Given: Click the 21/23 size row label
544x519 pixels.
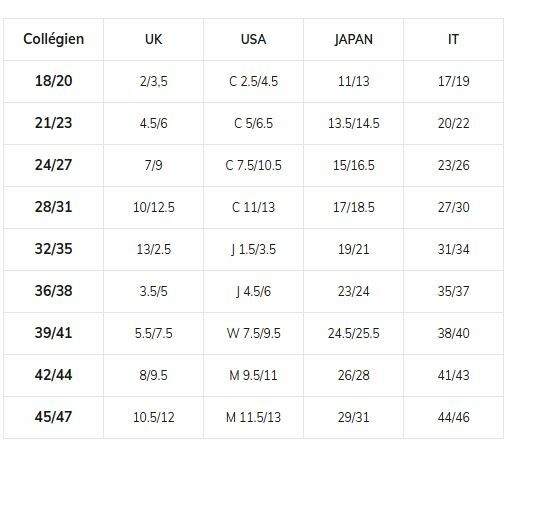Looking at the screenshot, I should coord(53,123).
